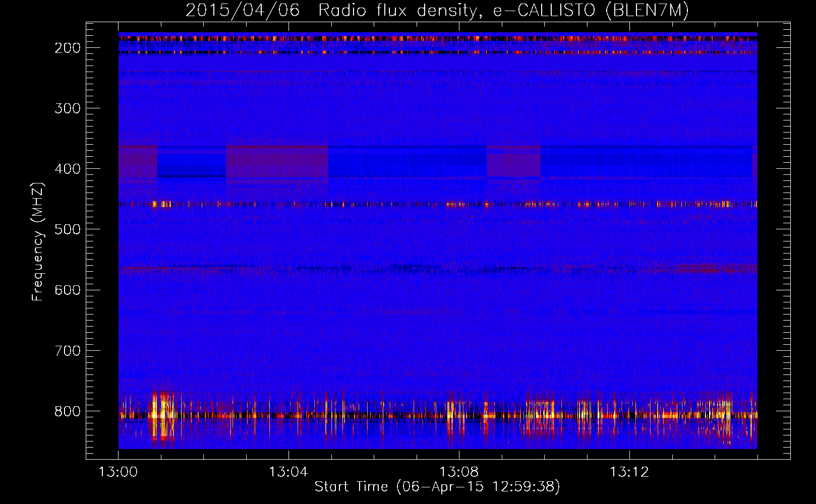Click the 500 frequency tick label

[x=68, y=229]
